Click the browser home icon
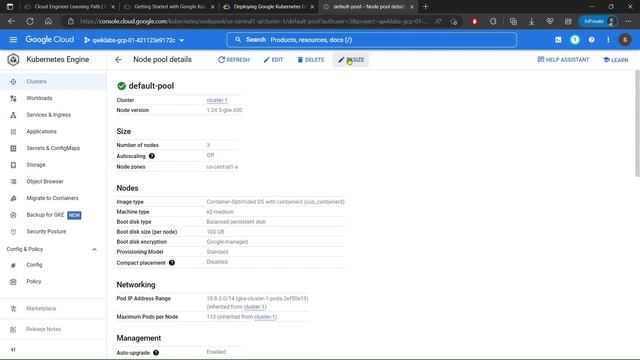This screenshot has width=640, height=360. click(x=48, y=21)
